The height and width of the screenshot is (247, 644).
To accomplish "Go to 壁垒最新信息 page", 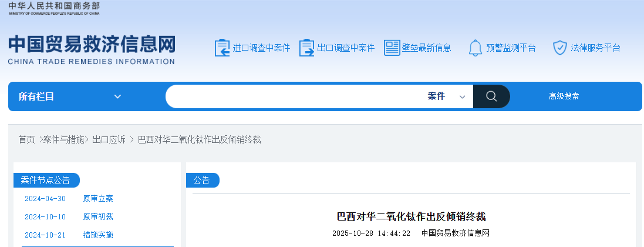I will click(x=426, y=48).
